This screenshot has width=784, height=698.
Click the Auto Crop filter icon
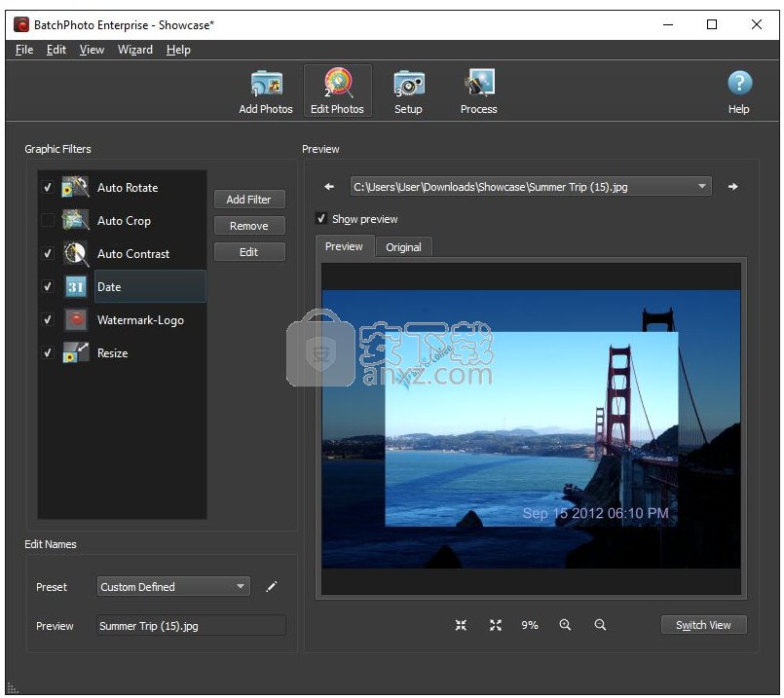tap(76, 220)
